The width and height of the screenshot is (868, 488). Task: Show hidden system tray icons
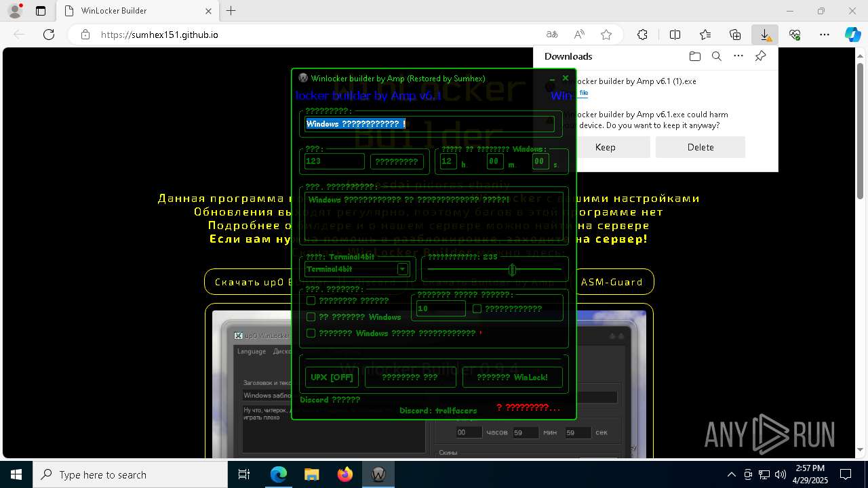(x=731, y=474)
